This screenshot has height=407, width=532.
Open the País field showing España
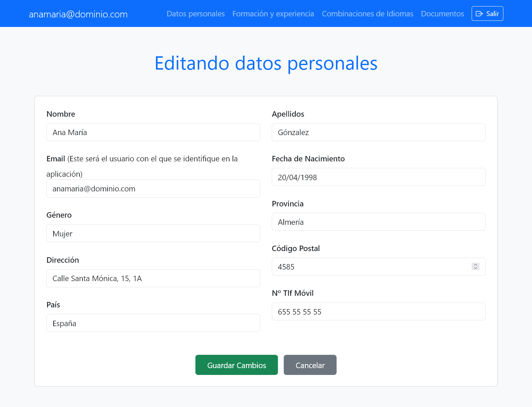153,323
